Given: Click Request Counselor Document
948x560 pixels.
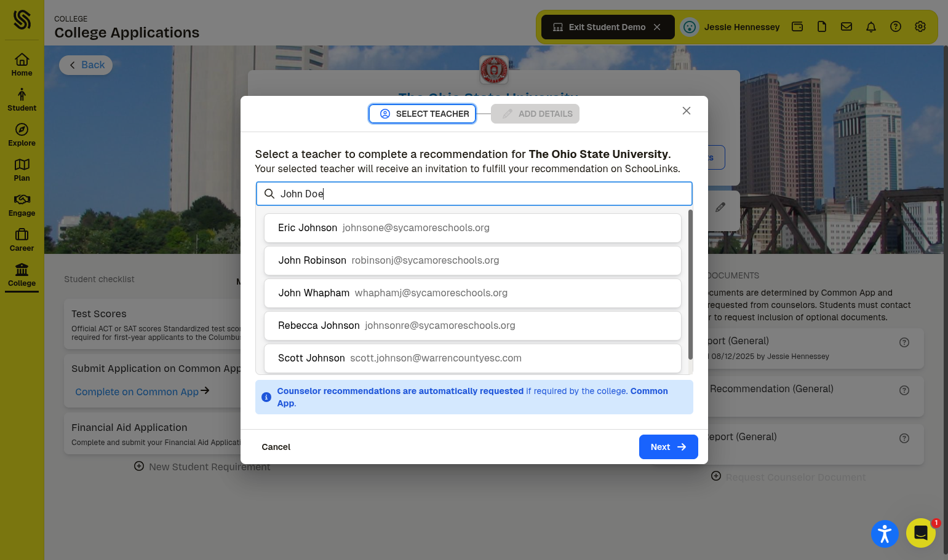Looking at the screenshot, I should 789,477.
